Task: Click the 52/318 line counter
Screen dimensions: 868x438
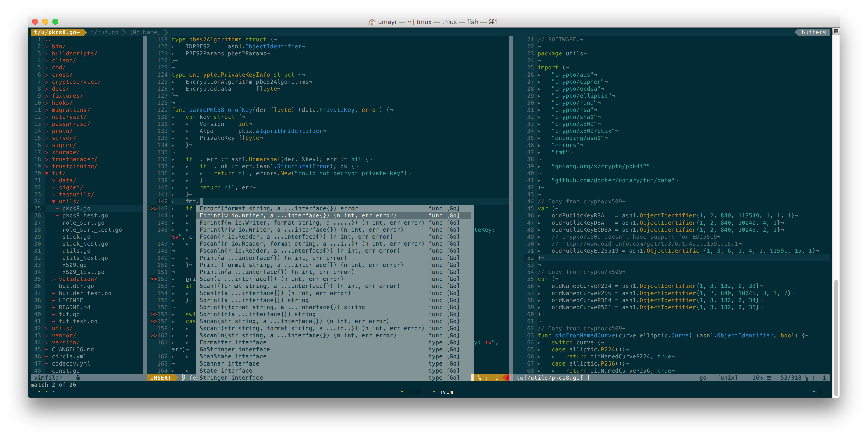Action: coord(791,378)
